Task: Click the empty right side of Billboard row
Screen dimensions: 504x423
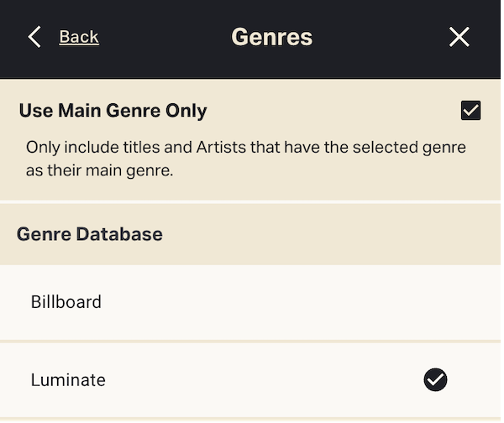Action: [x=378, y=302]
